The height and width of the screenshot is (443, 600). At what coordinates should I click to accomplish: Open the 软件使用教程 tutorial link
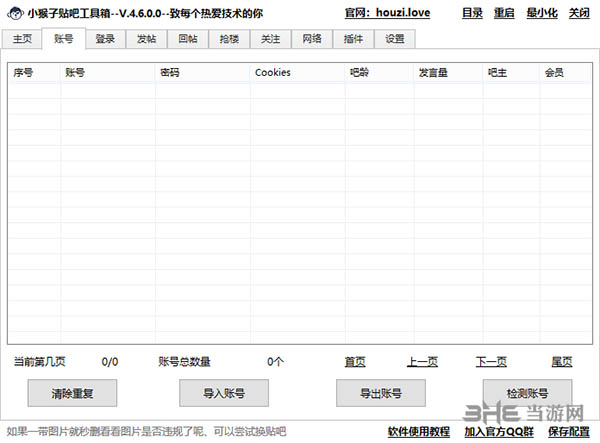(x=419, y=432)
